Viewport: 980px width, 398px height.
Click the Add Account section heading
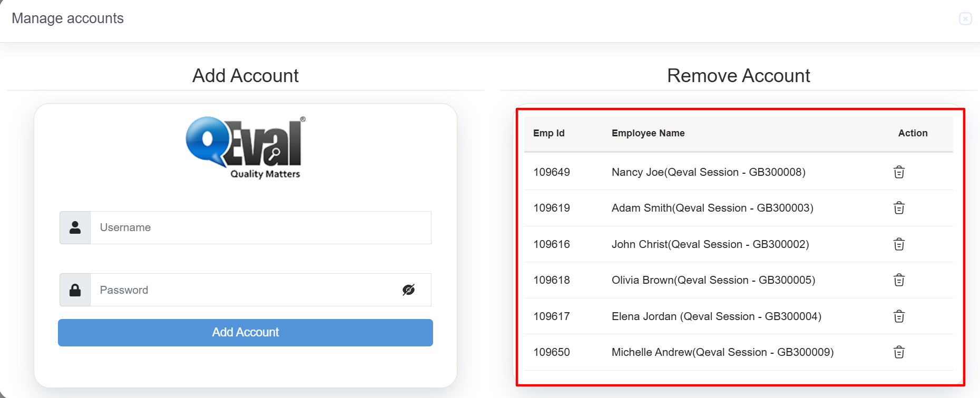[246, 76]
